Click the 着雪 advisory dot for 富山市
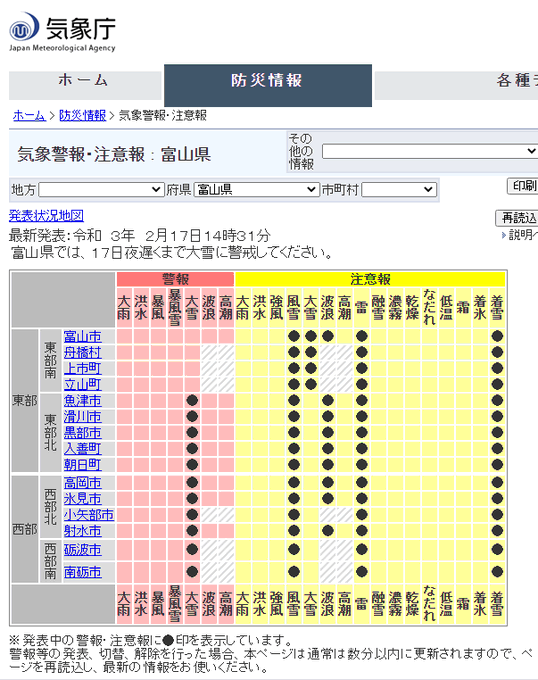This screenshot has width=538, height=680. [497, 337]
